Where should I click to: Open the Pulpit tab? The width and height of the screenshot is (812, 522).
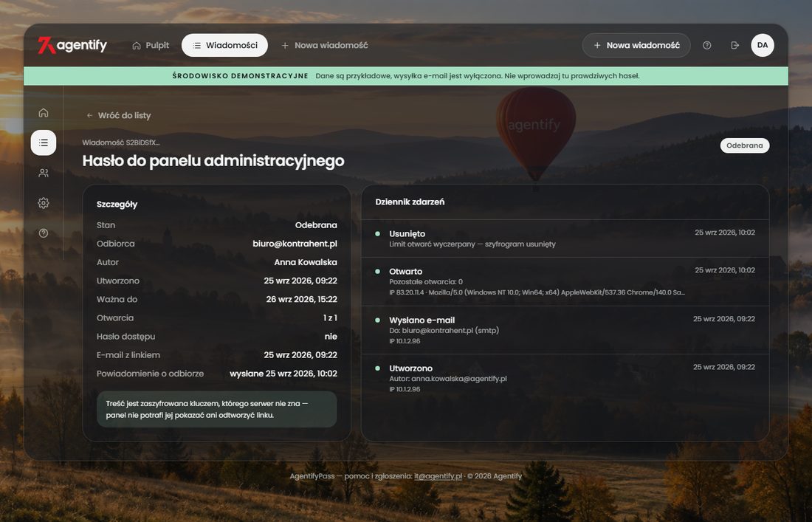click(x=151, y=46)
